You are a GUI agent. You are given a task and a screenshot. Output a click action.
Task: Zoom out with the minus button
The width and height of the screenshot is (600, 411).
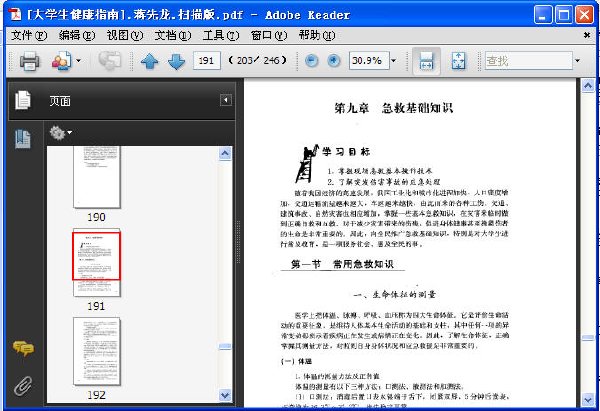(x=311, y=60)
